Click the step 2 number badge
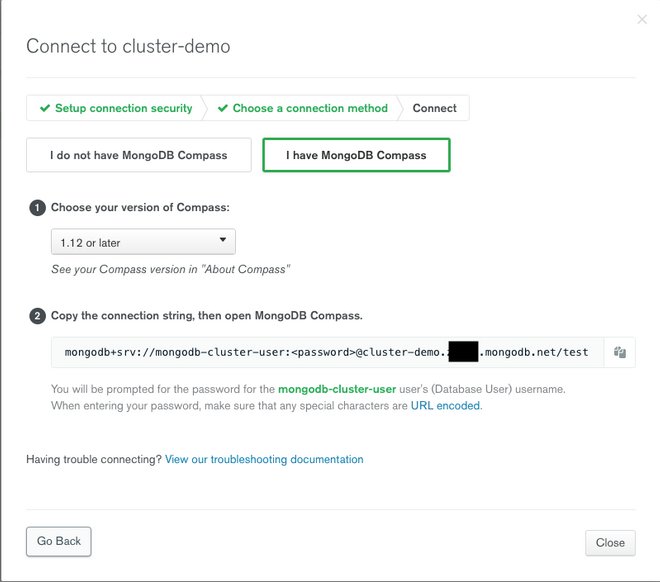Viewport: 660px width, 582px height. (38, 316)
